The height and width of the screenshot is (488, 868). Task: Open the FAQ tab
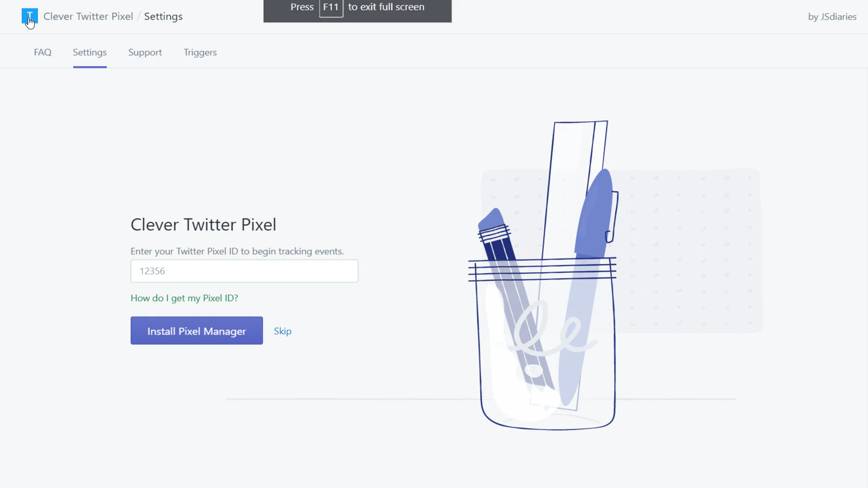point(43,53)
